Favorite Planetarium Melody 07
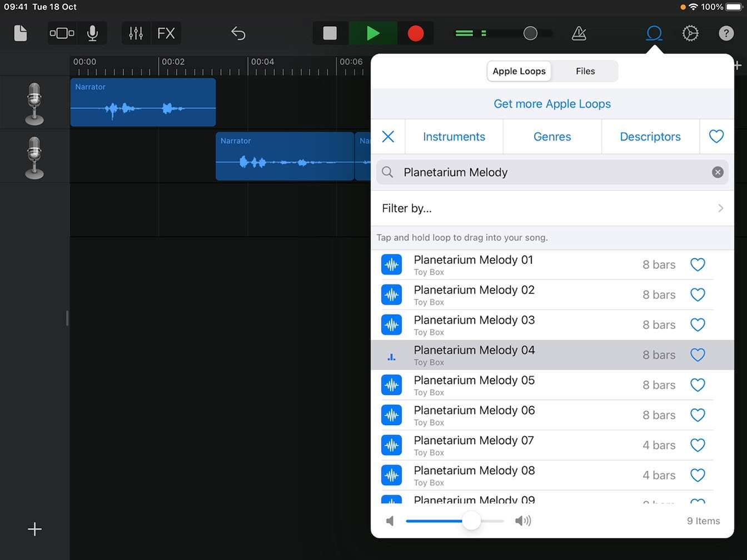 pyautogui.click(x=698, y=445)
